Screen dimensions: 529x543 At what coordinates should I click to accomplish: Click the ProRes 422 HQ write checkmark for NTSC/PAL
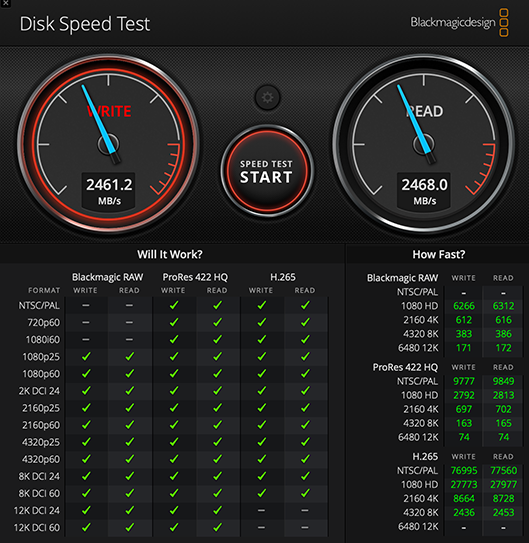174,305
